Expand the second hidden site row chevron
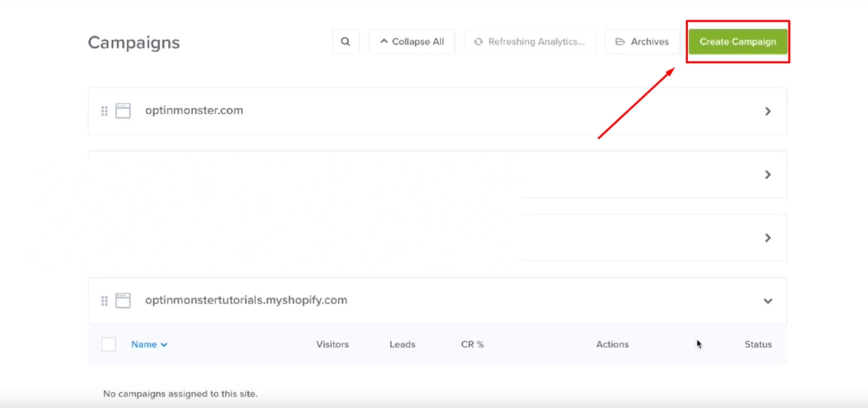Viewport: 868px width, 408px height. click(768, 174)
